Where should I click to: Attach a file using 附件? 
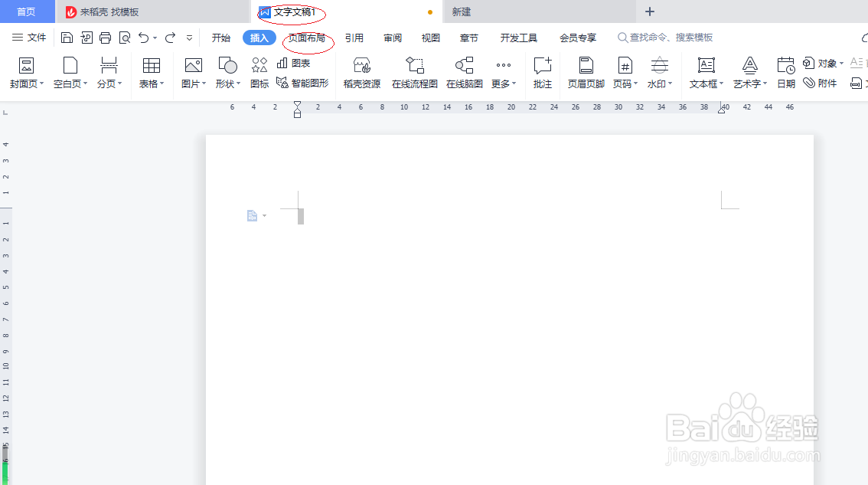point(821,83)
